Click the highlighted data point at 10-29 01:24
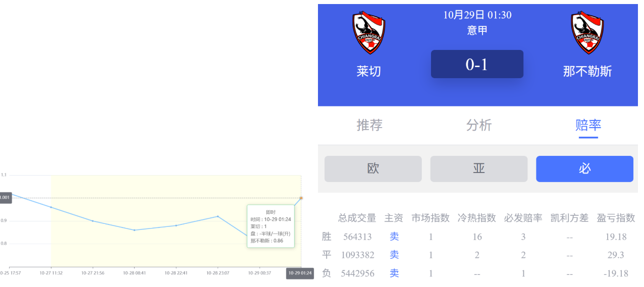Image resolution: width=644 pixels, height=287 pixels. (301, 198)
